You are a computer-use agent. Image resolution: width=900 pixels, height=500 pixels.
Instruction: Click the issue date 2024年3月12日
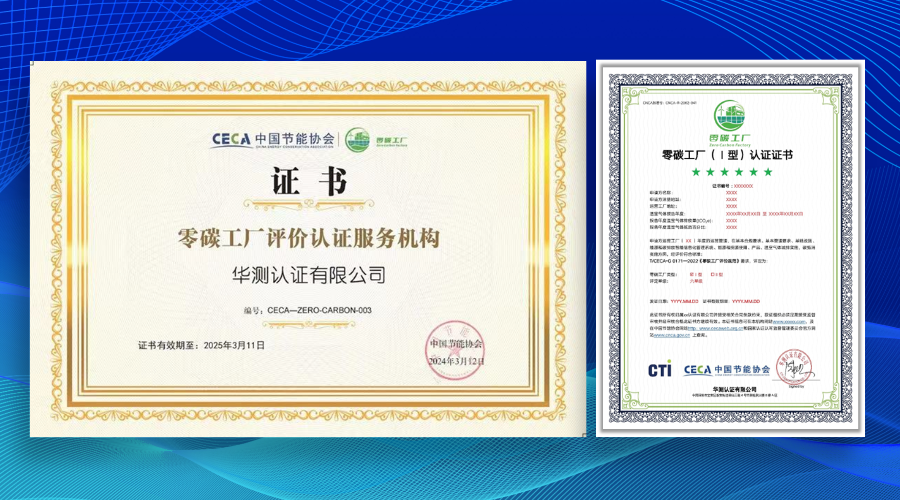(x=456, y=361)
